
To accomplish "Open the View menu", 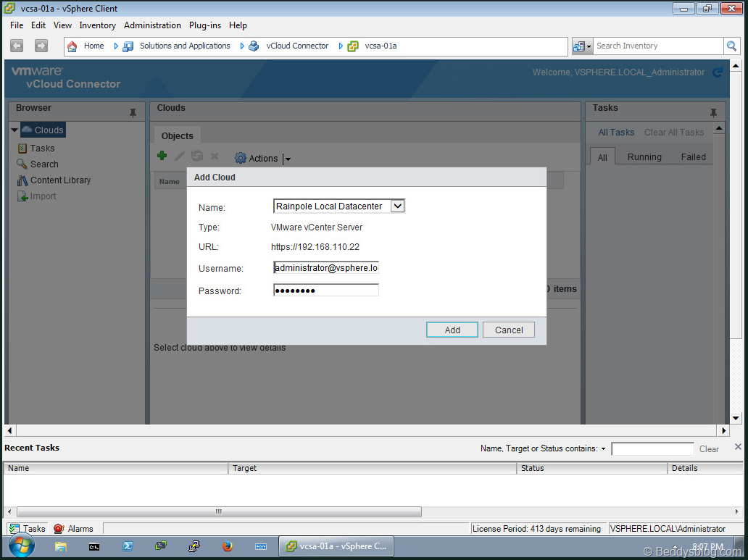I will 62,25.
